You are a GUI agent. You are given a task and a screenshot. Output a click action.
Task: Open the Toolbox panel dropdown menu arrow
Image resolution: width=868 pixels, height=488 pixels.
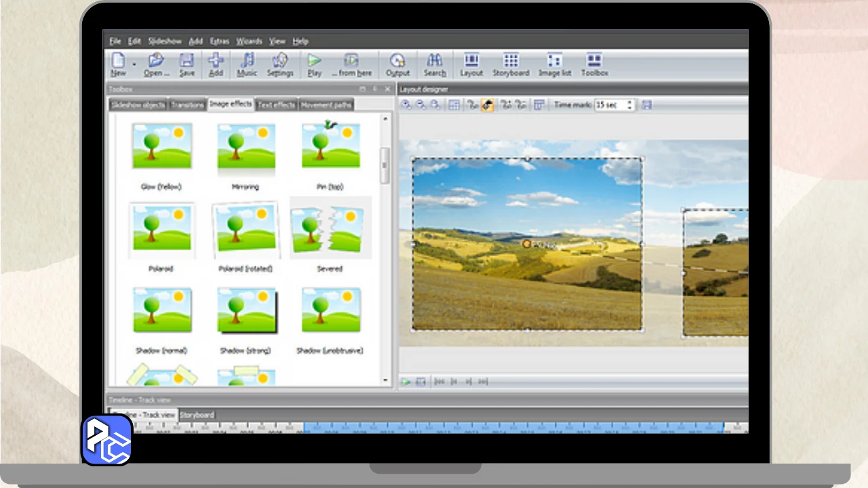363,89
